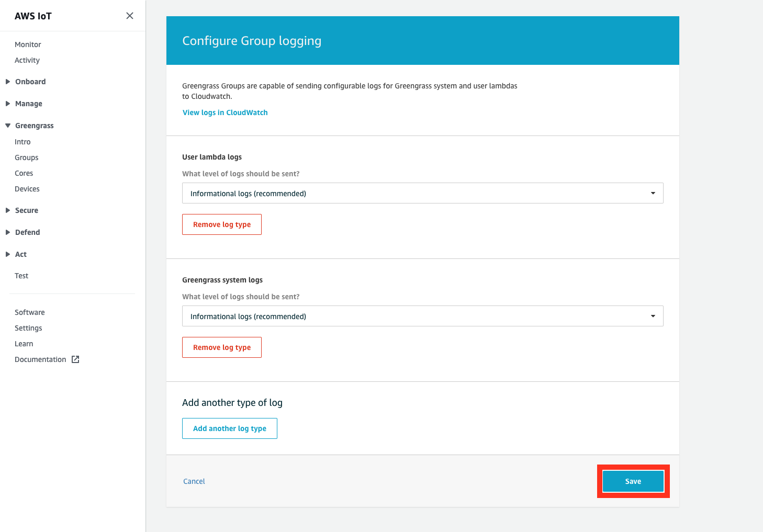763x532 pixels.
Task: Select Cores under Greengrass
Action: click(24, 173)
